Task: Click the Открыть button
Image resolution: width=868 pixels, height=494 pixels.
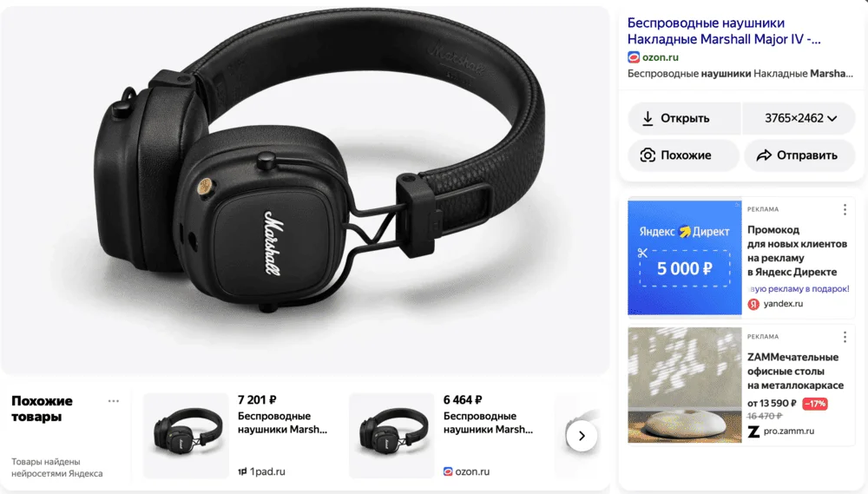Action: coord(684,118)
